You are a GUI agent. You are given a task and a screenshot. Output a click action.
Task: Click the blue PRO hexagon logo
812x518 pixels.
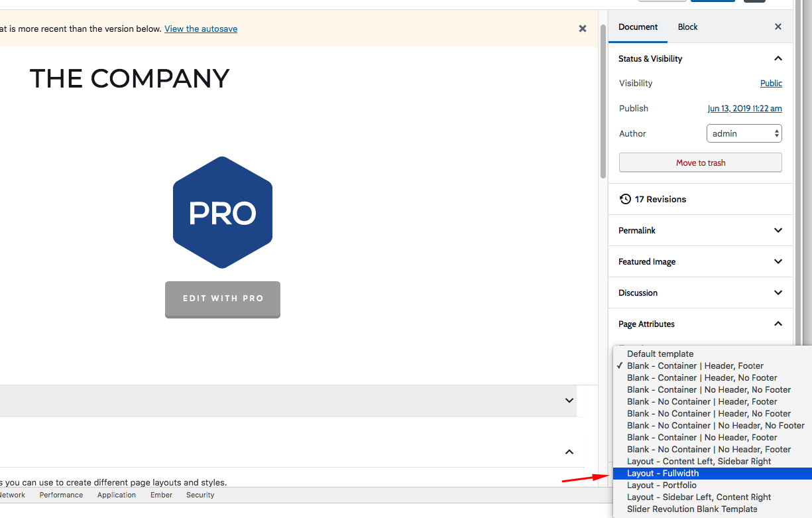(223, 213)
